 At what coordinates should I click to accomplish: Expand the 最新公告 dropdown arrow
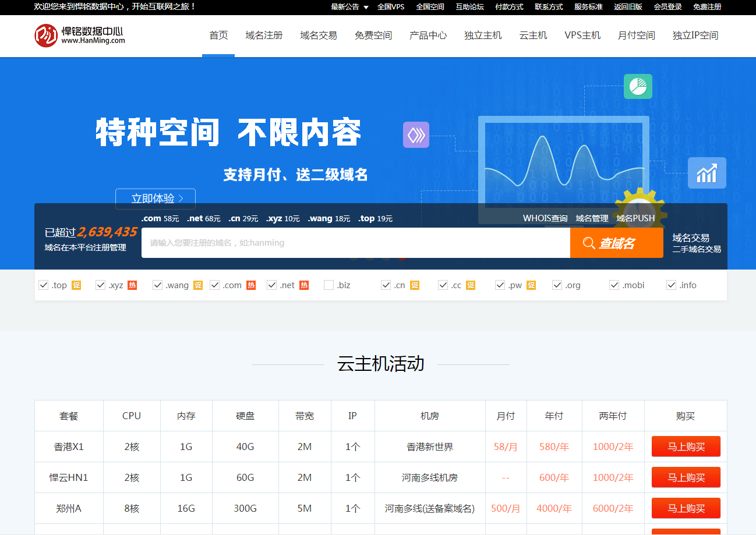pyautogui.click(x=366, y=8)
